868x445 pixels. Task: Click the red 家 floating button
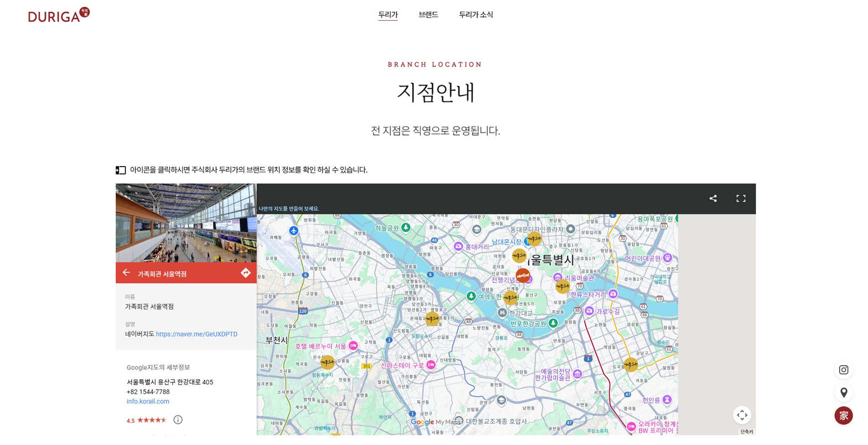click(843, 416)
